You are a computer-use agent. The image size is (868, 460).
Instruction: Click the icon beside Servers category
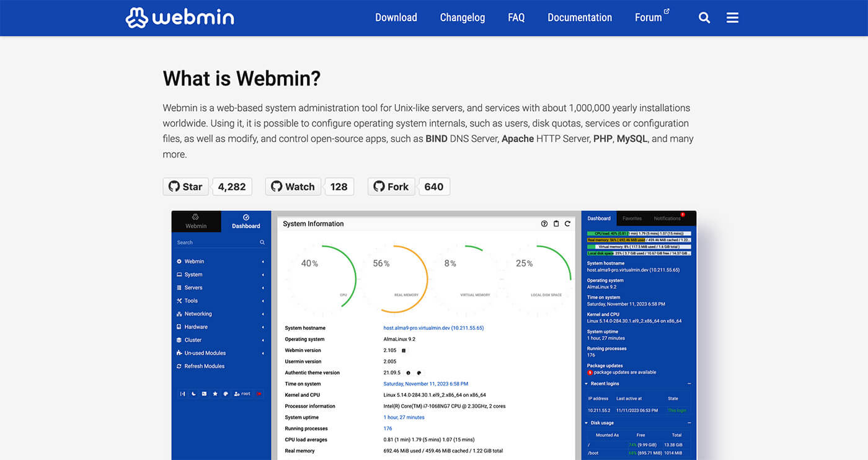coord(179,288)
